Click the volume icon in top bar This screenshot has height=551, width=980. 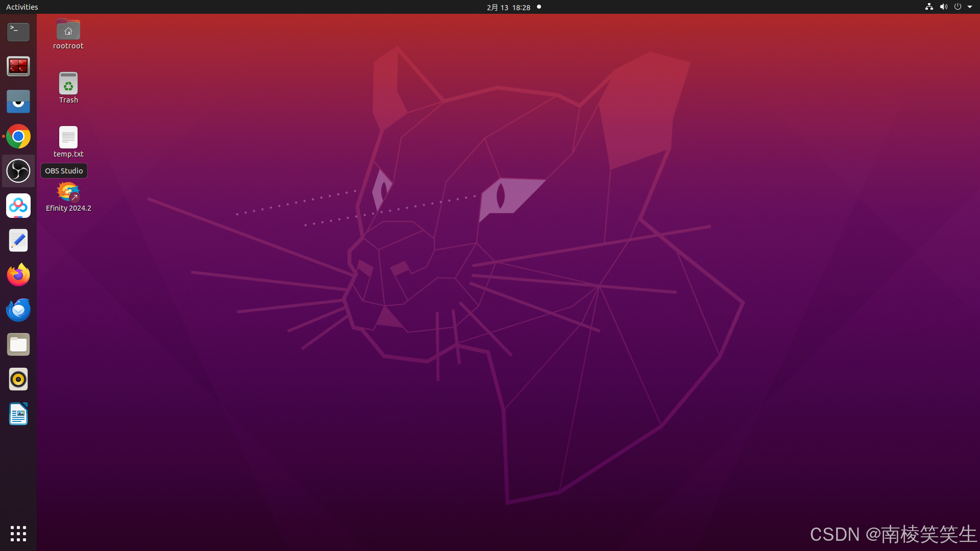pyautogui.click(x=943, y=7)
